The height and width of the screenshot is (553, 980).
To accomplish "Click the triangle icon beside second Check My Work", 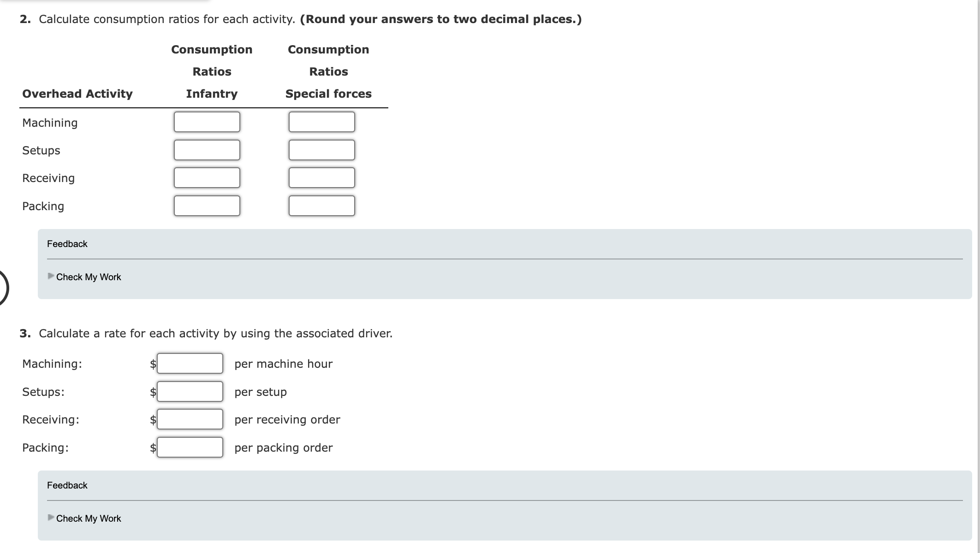I will pyautogui.click(x=50, y=517).
